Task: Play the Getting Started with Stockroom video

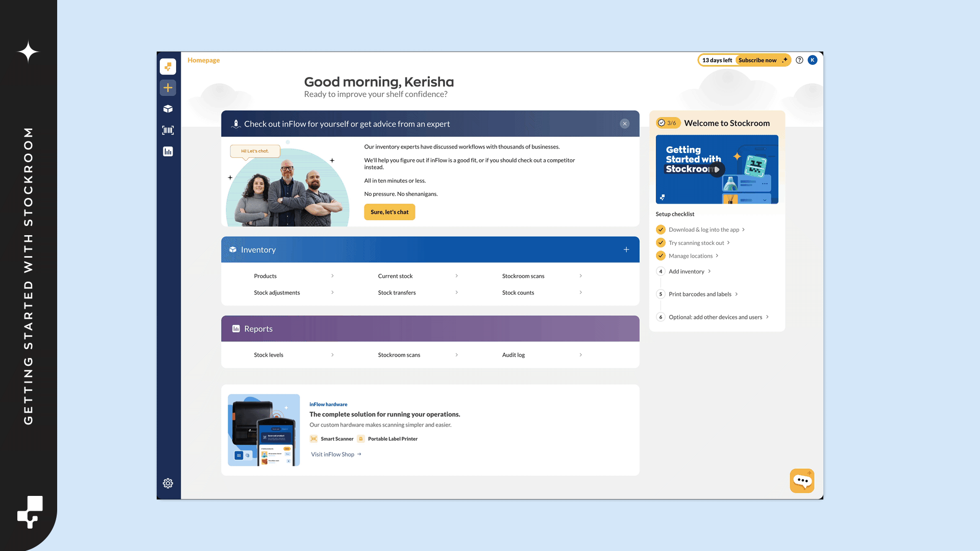Action: click(x=717, y=169)
